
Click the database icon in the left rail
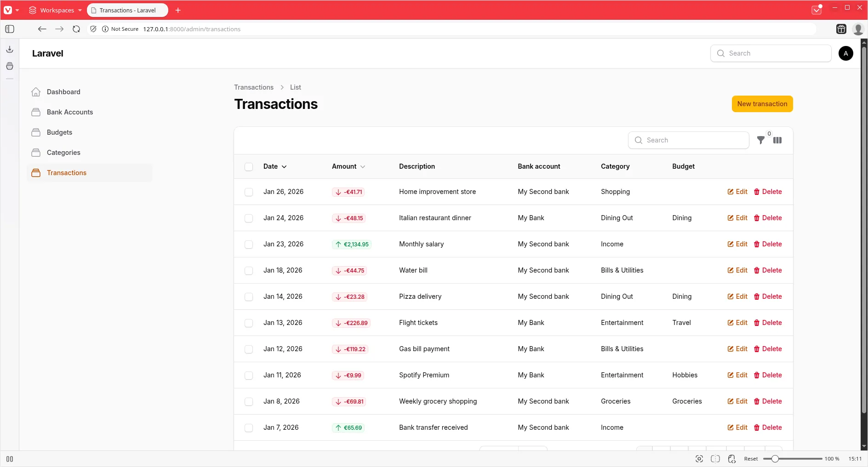point(9,66)
